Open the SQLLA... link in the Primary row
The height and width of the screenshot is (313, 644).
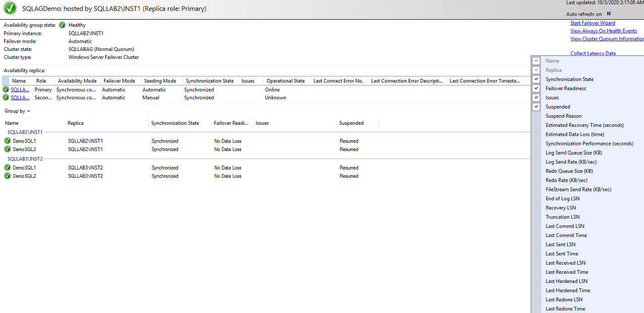tap(20, 90)
